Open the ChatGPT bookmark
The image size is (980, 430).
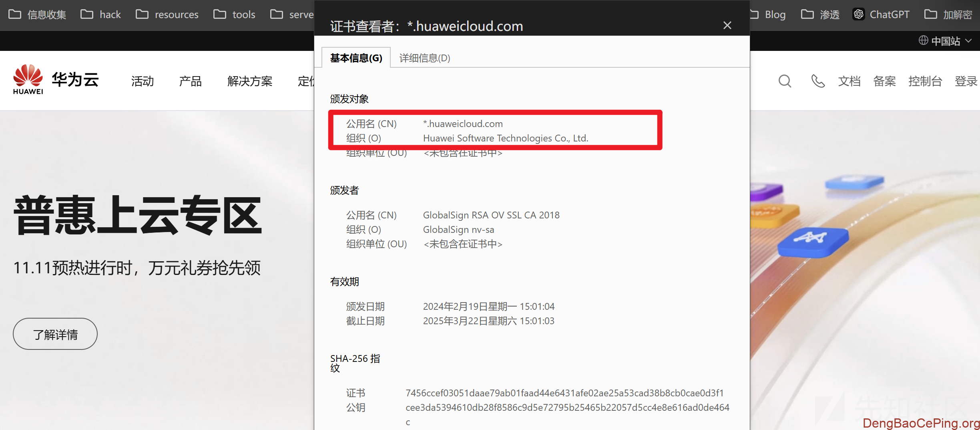(x=881, y=15)
